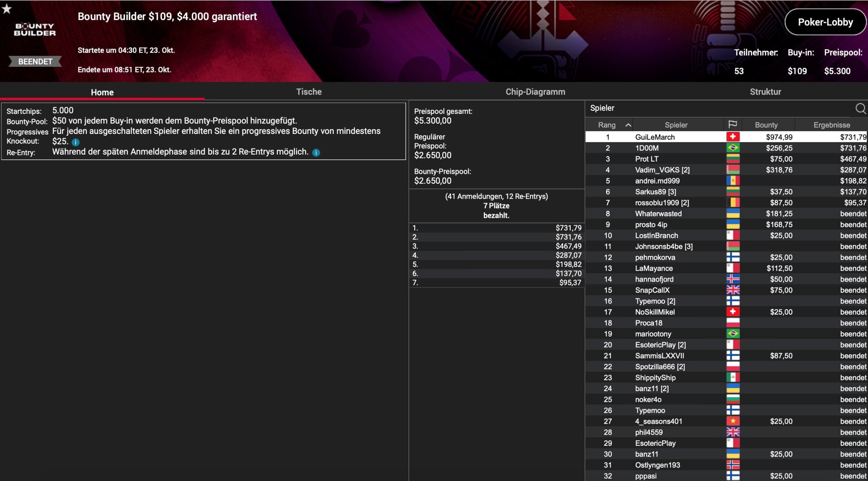Sort by the Ergebnisse column header
This screenshot has height=481, width=868.
[x=831, y=125]
